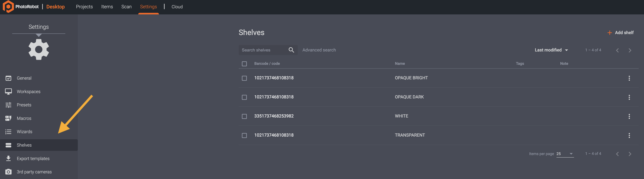Open the Scan tab
The height and width of the screenshot is (179, 644).
126,7
